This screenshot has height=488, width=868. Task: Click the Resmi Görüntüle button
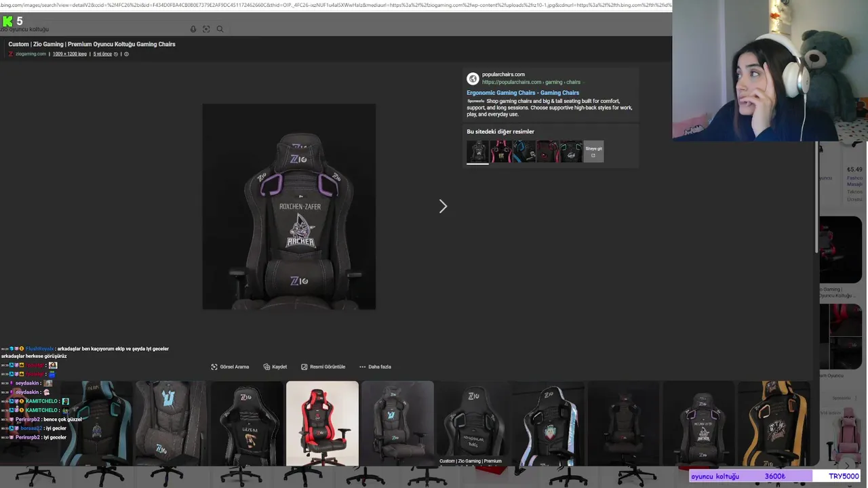323,367
